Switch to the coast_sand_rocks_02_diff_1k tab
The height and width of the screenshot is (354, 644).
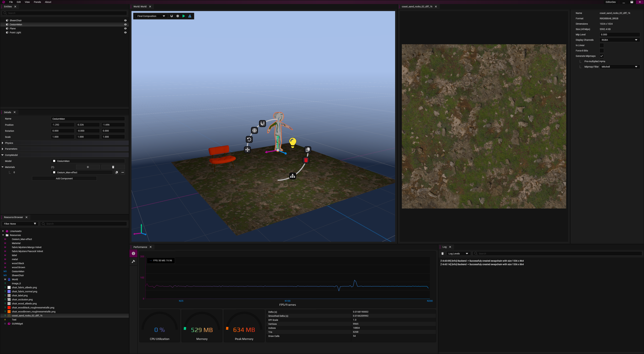417,7
